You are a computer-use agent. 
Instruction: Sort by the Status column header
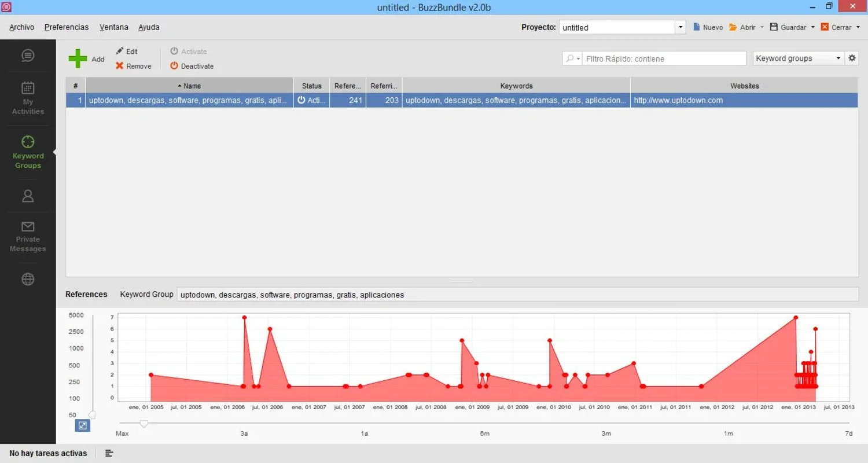(312, 86)
